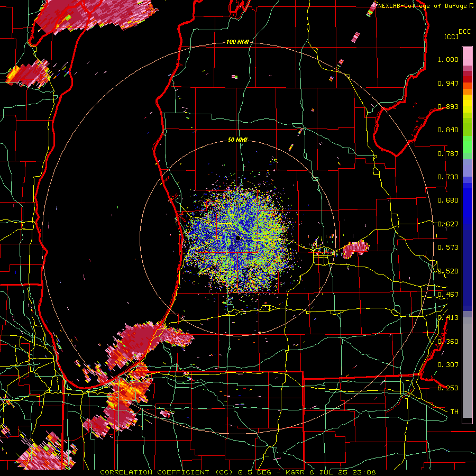
Task: Select the 0.467 scale value
Action: pos(448,295)
